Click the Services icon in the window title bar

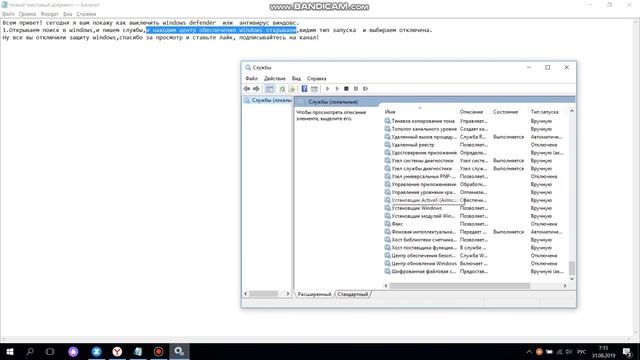click(x=248, y=67)
